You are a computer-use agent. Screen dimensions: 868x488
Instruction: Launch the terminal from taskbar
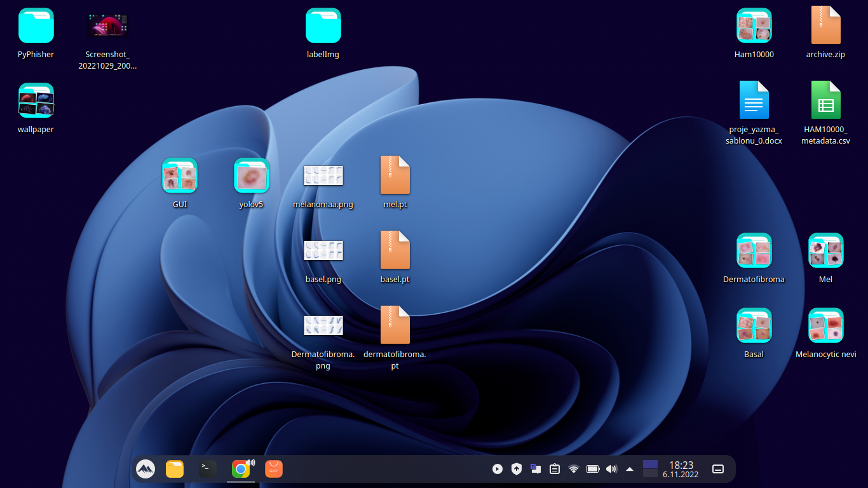[x=208, y=469]
